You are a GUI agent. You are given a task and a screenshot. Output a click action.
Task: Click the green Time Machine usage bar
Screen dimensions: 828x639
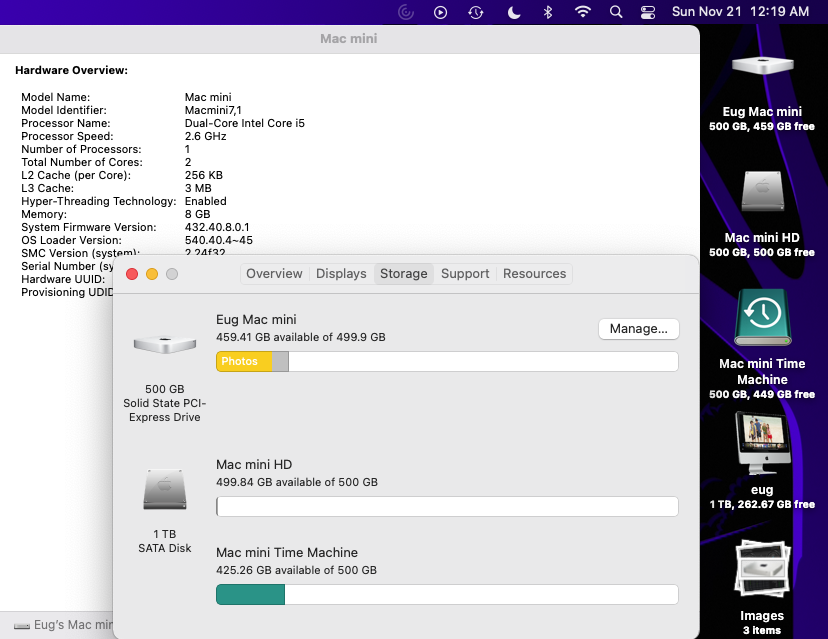click(250, 594)
